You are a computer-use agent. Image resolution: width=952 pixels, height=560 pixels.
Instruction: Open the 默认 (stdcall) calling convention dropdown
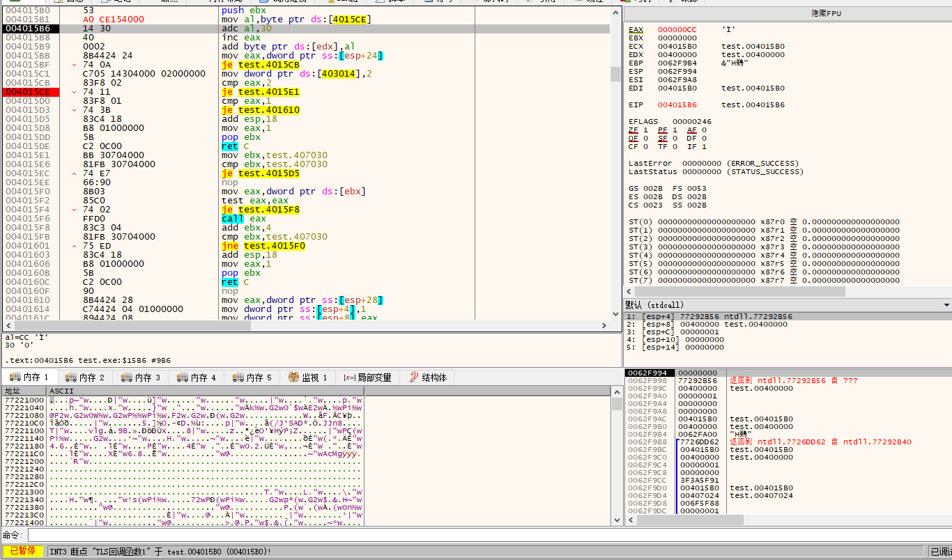point(788,305)
